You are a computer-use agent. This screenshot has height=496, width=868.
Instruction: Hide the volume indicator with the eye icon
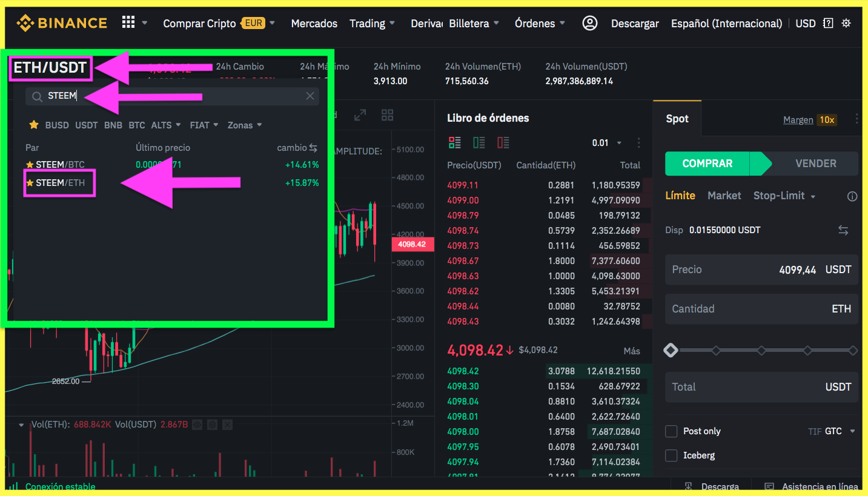(197, 425)
